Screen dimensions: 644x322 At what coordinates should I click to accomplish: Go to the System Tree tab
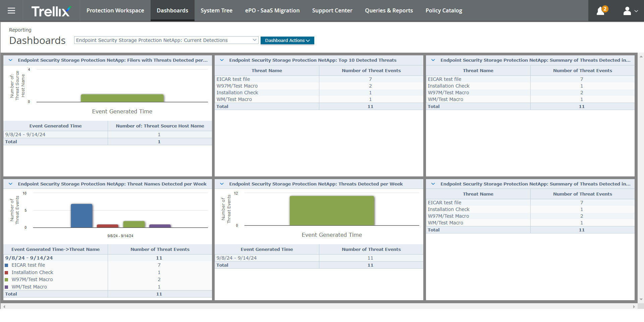pyautogui.click(x=216, y=11)
